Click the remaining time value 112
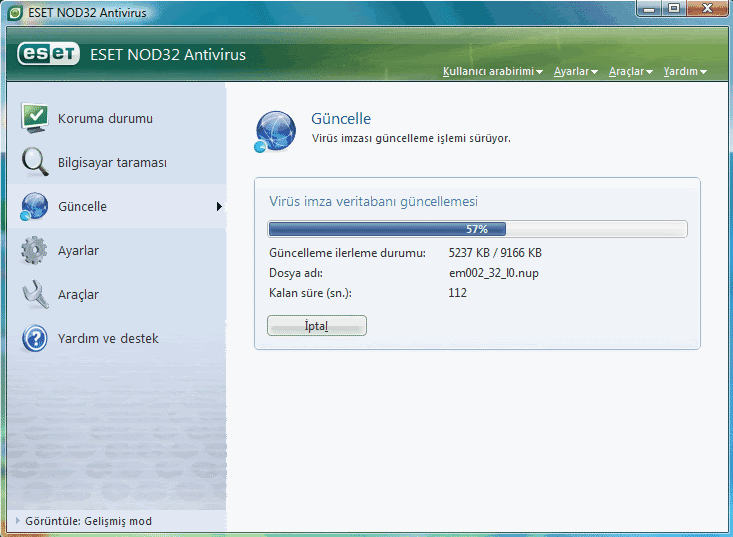733x537 pixels. (457, 293)
